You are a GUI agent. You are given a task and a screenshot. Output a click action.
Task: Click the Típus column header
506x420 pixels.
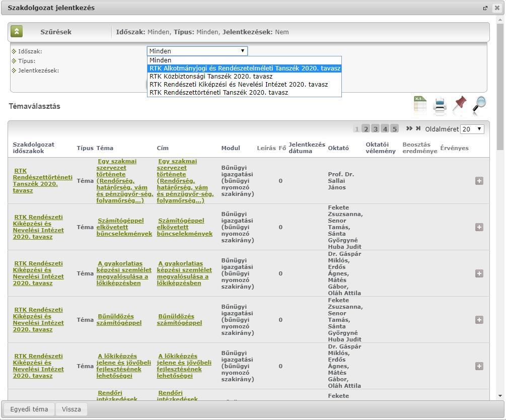85,148
